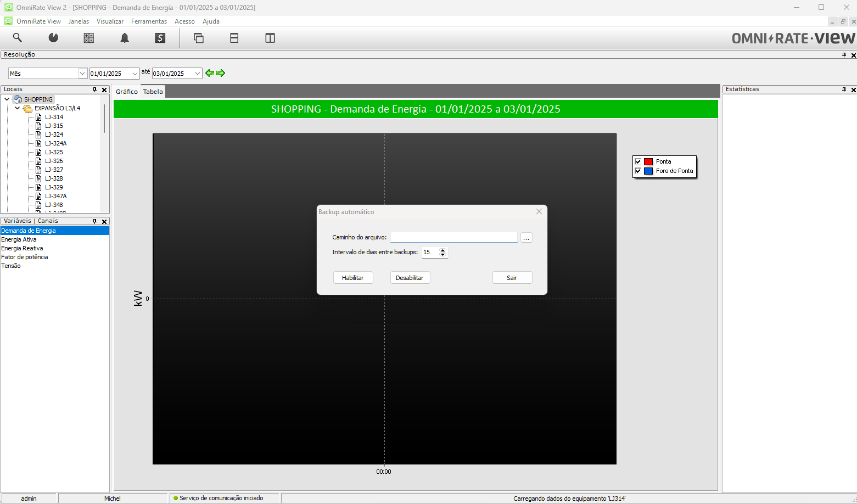
Task: Browse for file path with ... button
Action: pos(526,238)
